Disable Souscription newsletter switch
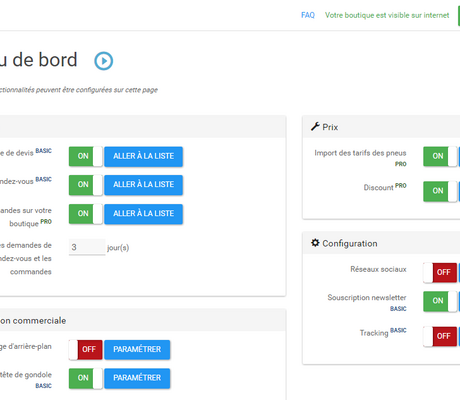The width and height of the screenshot is (460, 400). click(440, 301)
